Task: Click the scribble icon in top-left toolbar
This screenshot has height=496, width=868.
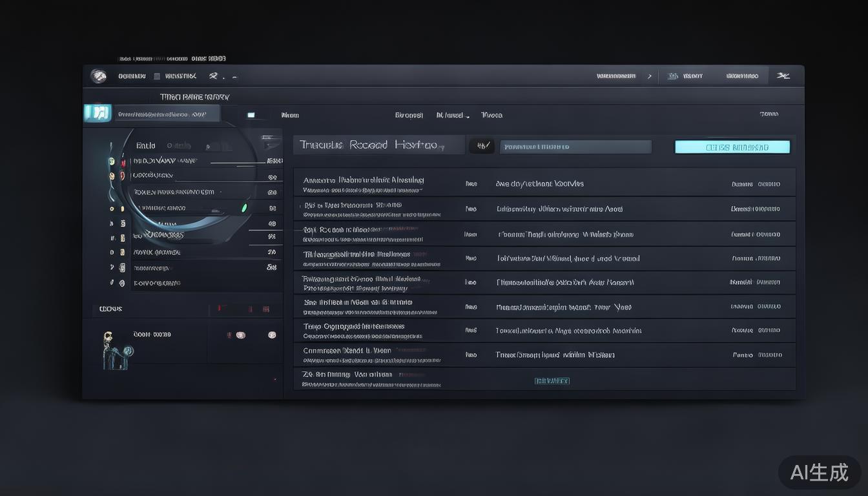Action: tap(214, 76)
